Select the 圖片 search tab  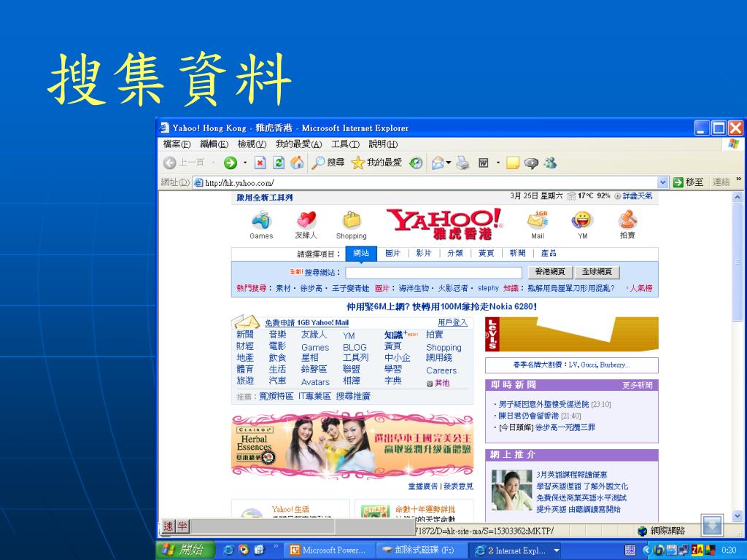coord(392,253)
